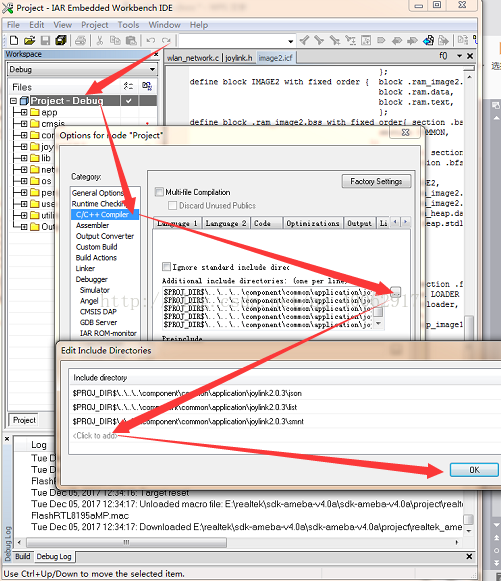Open the Project menu
This screenshot has width=501, height=581.
(x=95, y=25)
